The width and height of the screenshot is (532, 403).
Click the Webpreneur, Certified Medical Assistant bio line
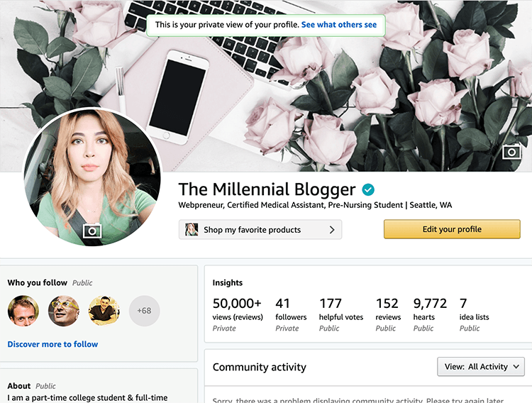click(315, 205)
